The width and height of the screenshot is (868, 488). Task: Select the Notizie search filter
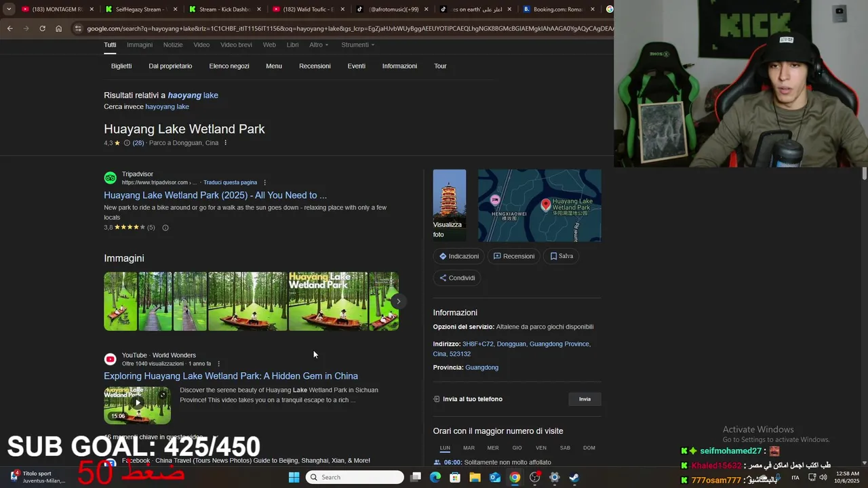tap(173, 45)
